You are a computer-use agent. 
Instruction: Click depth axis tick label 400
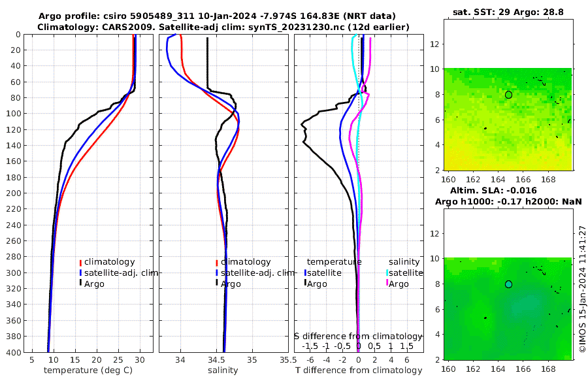point(14,352)
